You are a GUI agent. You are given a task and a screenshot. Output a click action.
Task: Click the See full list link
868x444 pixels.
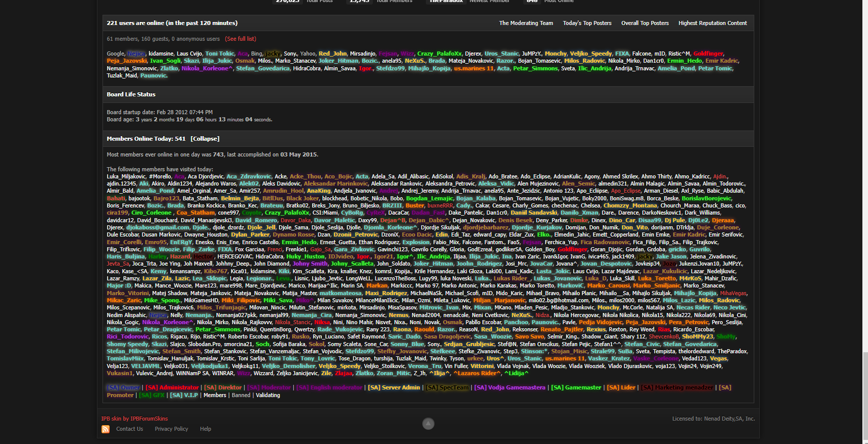coord(241,39)
